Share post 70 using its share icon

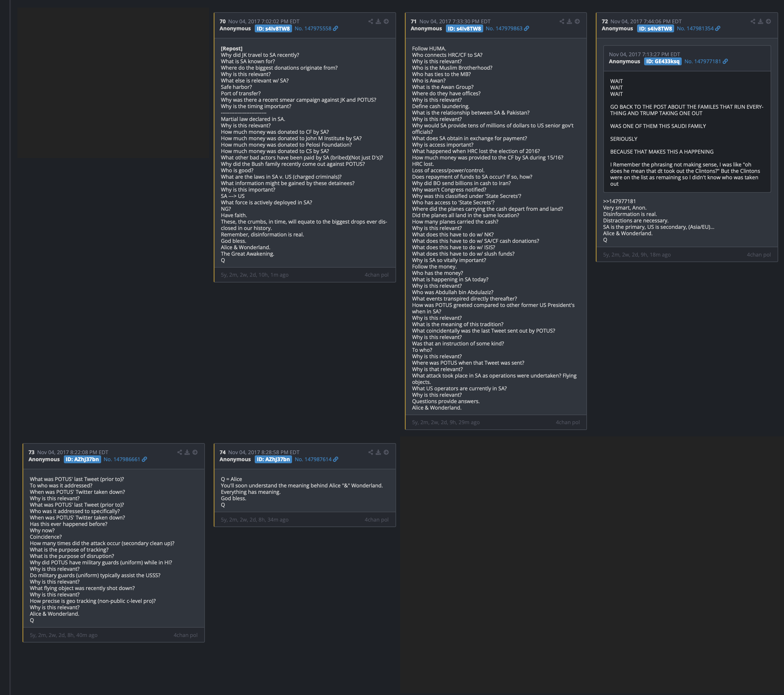(370, 22)
